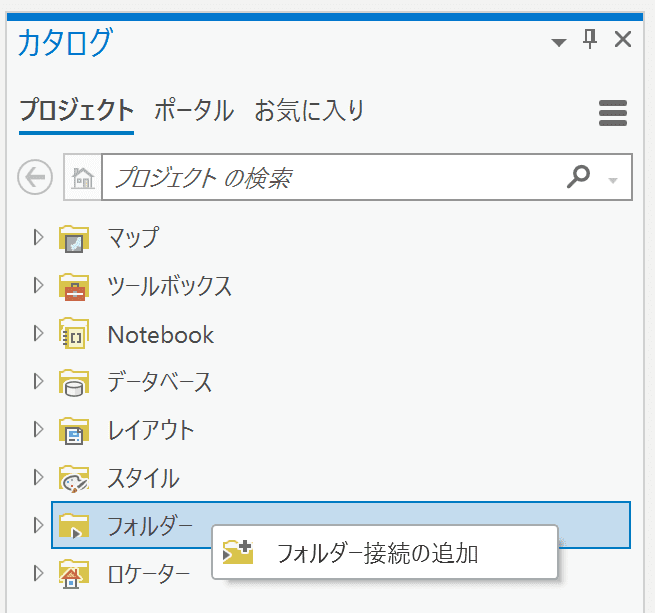Click the ロケーター house icon
This screenshot has width=655, height=613.
point(74,574)
